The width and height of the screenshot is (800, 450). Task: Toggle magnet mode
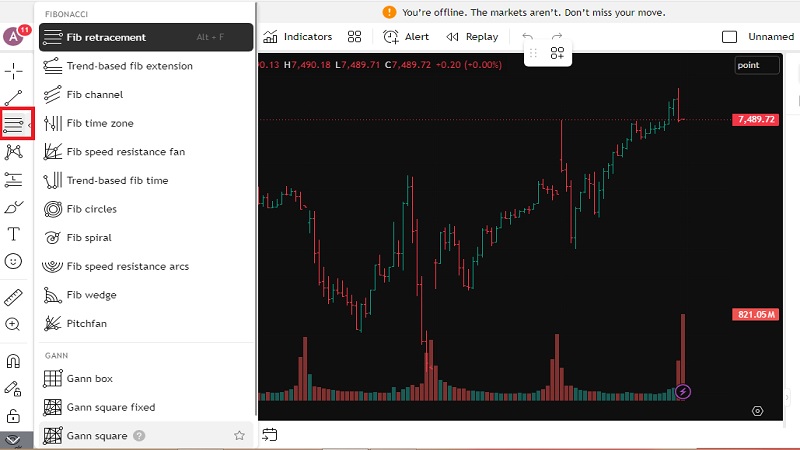click(x=13, y=361)
